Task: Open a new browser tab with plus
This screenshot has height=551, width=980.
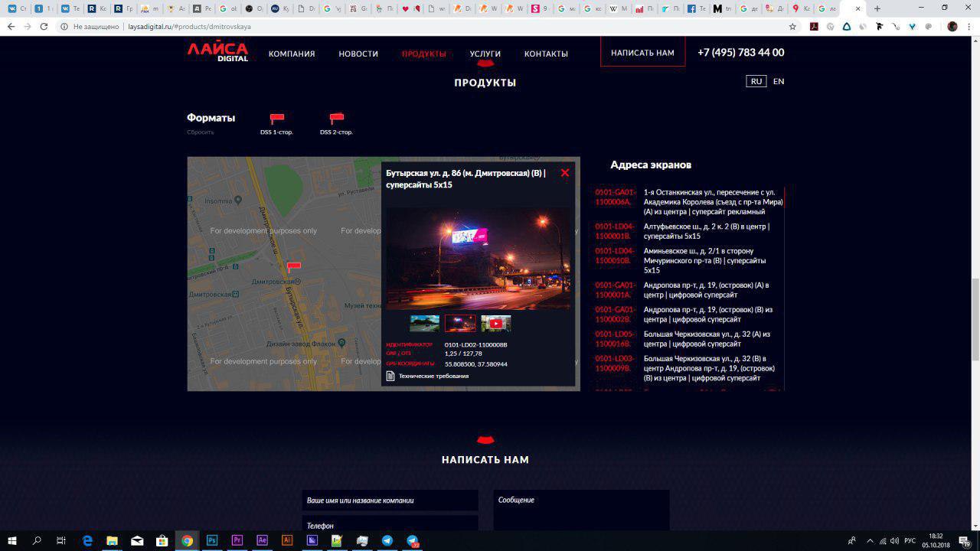Action: click(877, 8)
